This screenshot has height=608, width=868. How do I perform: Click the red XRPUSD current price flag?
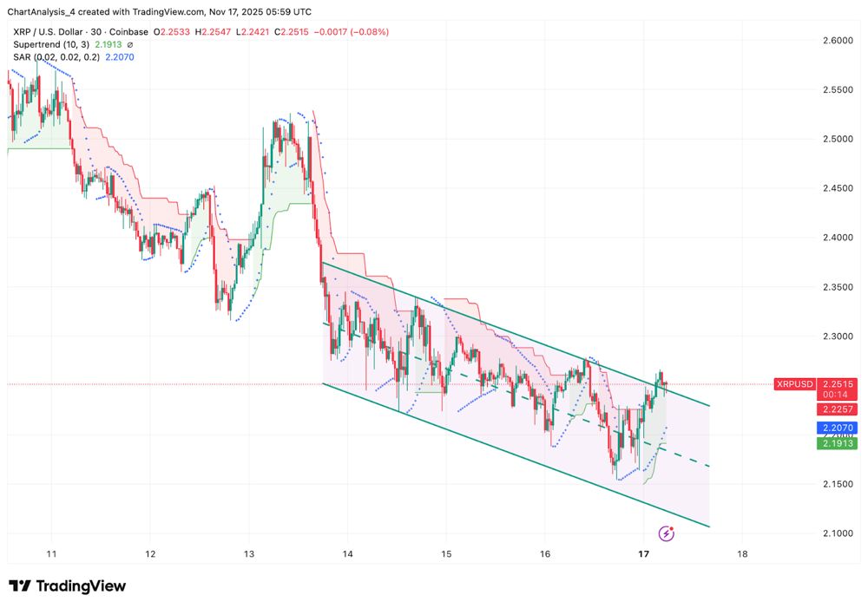795,384
